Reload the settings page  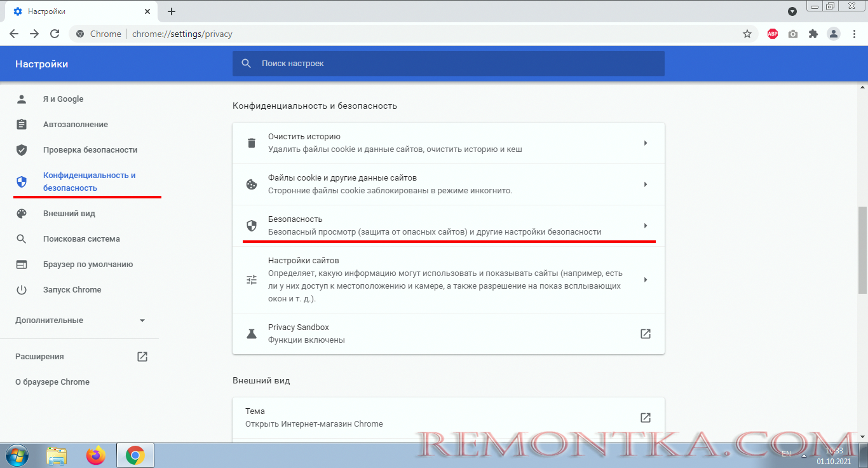click(55, 34)
